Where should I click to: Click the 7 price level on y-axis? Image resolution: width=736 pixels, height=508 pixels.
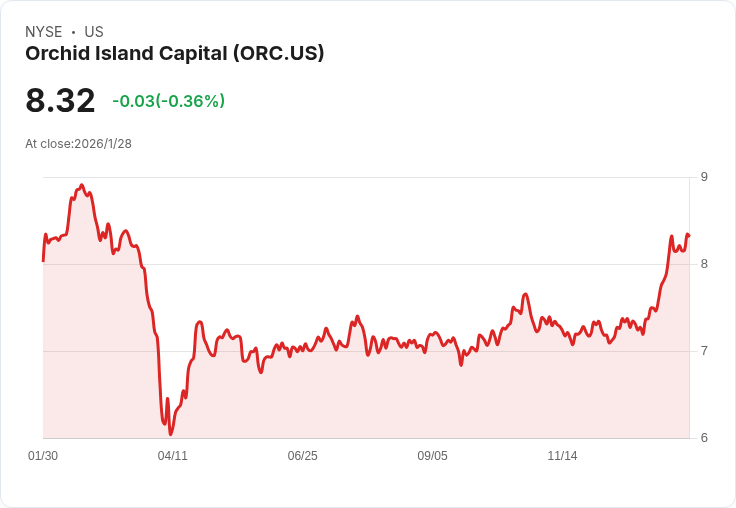point(704,351)
